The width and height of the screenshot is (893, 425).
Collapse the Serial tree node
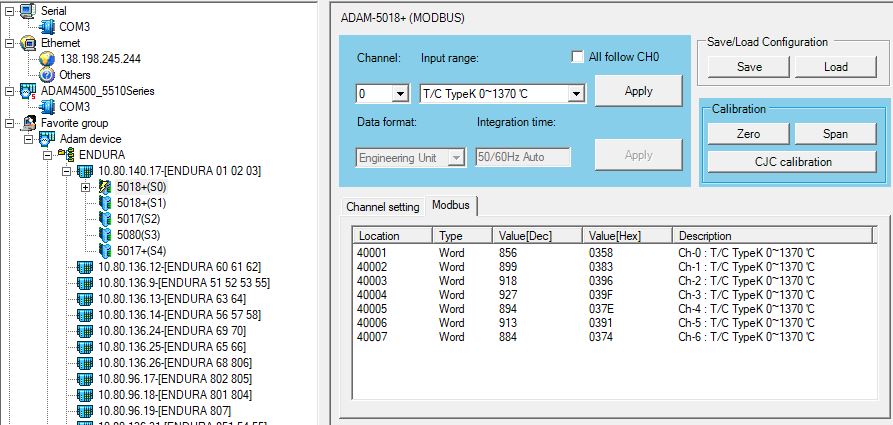coord(9,11)
